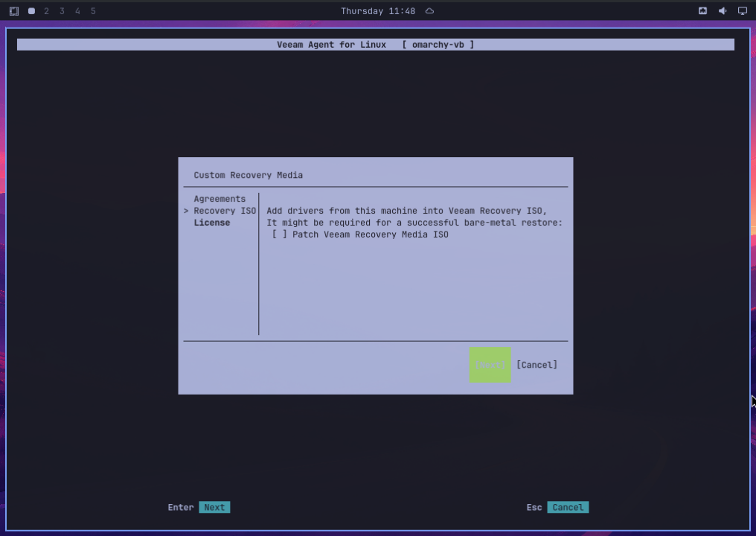Click the volume speaker icon
This screenshot has width=756, height=536.
[723, 11]
